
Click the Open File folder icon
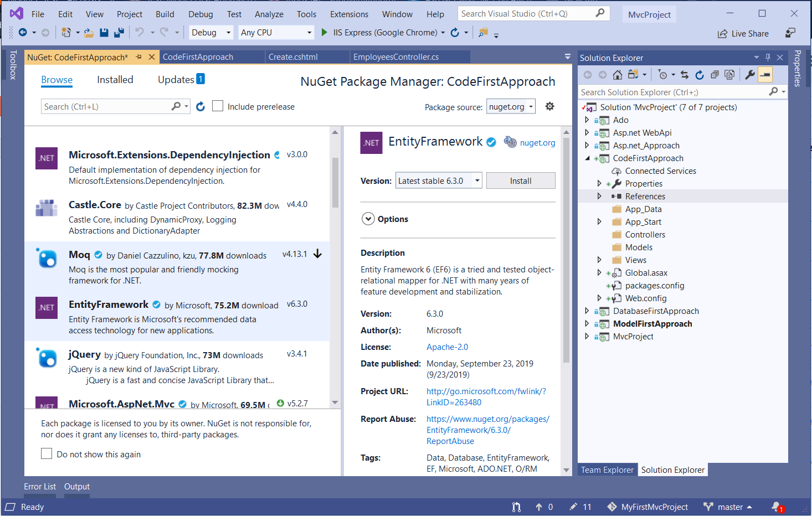pyautogui.click(x=89, y=33)
